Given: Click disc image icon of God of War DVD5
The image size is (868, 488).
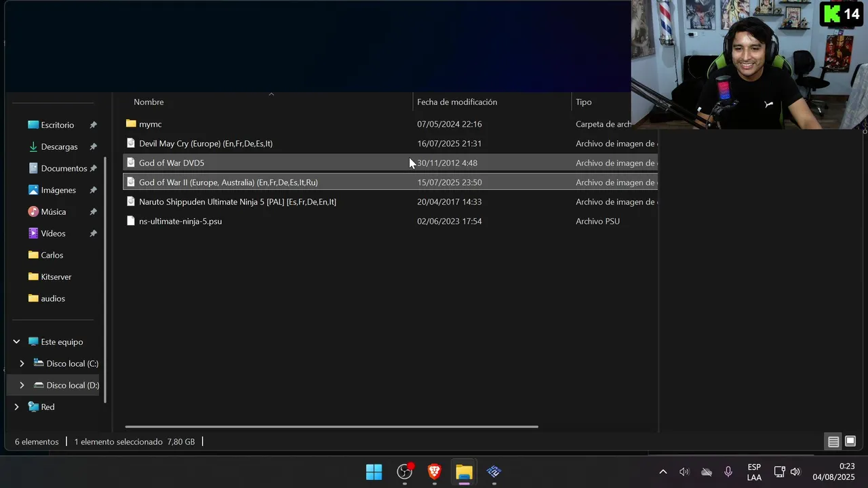Looking at the screenshot, I should [x=131, y=163].
